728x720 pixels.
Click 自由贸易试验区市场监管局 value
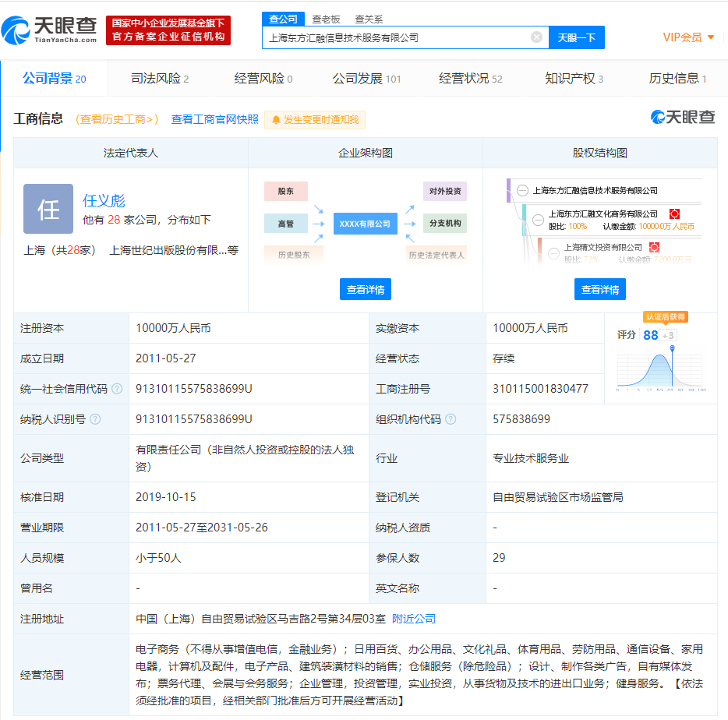[557, 497]
